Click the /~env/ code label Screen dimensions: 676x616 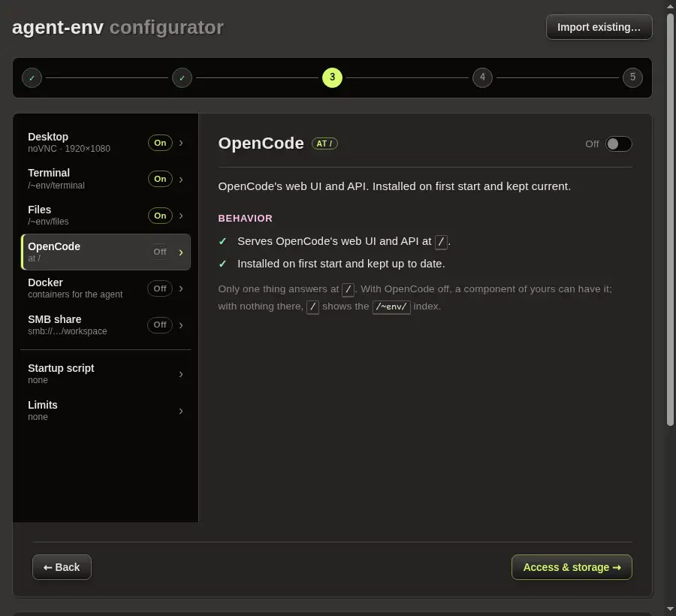tap(391, 307)
